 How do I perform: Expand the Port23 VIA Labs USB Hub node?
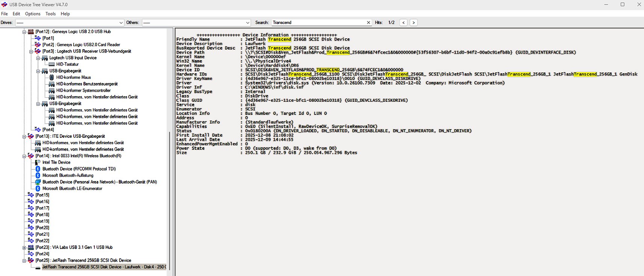coord(24,247)
